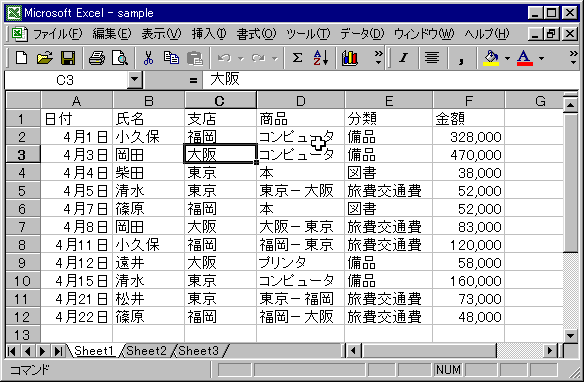This screenshot has height=382, width=584.
Task: Insert AutoSum with the sigma icon
Action: coord(297,58)
